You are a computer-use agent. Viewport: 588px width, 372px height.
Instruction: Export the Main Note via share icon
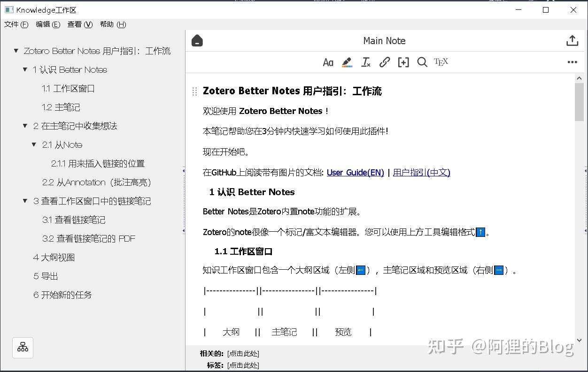click(572, 40)
